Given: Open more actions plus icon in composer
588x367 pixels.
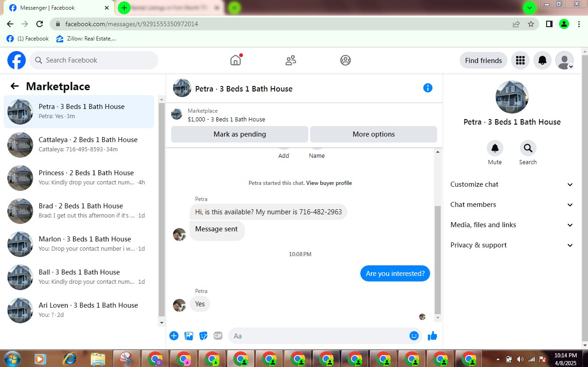Looking at the screenshot, I should tap(174, 336).
